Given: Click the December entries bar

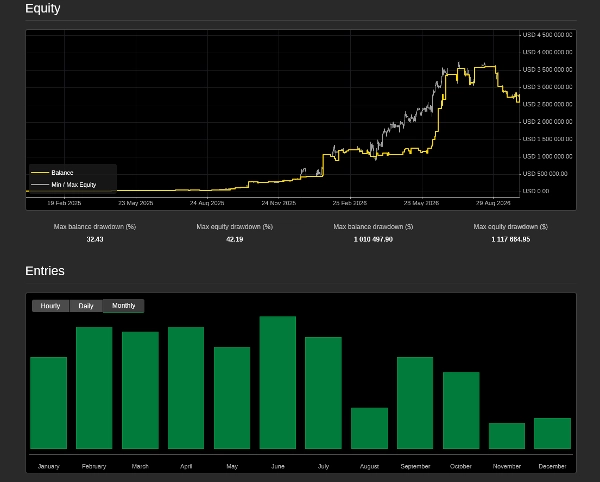Looking at the screenshot, I should (553, 433).
